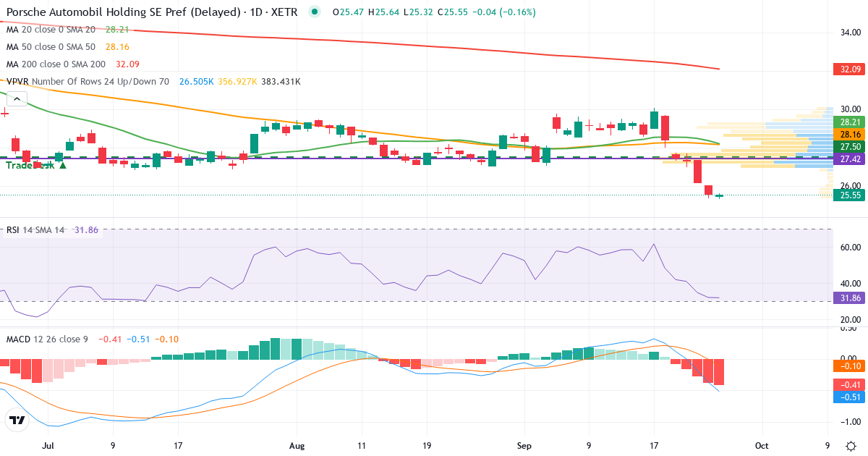Select the RSI 14 SMA 14 legend
868x456 pixels.
tap(35, 229)
